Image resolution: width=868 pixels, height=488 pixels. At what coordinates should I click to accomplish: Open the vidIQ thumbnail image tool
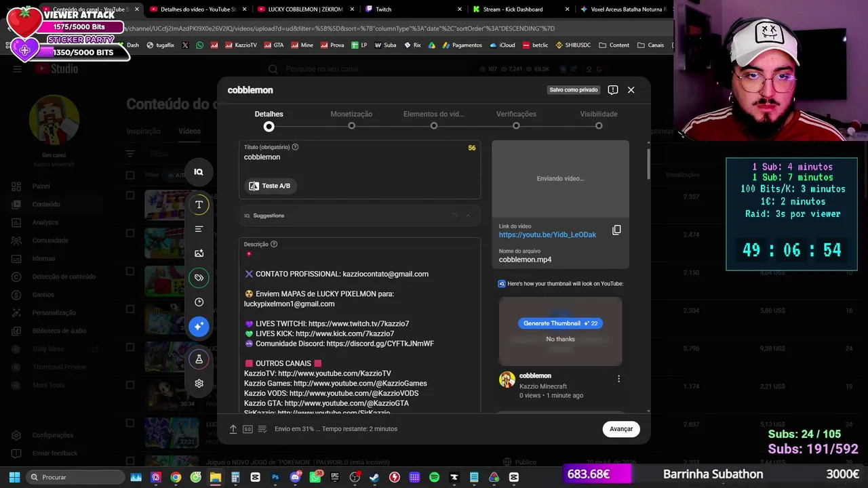(x=199, y=253)
